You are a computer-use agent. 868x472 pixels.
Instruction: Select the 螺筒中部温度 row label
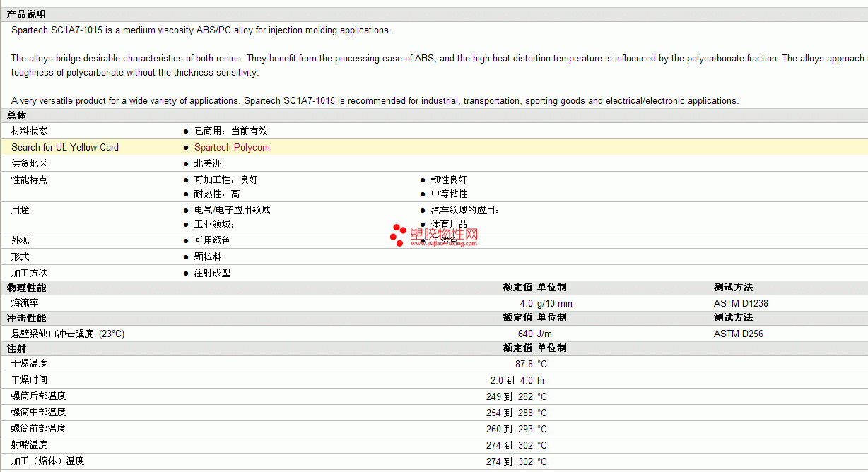pos(39,413)
